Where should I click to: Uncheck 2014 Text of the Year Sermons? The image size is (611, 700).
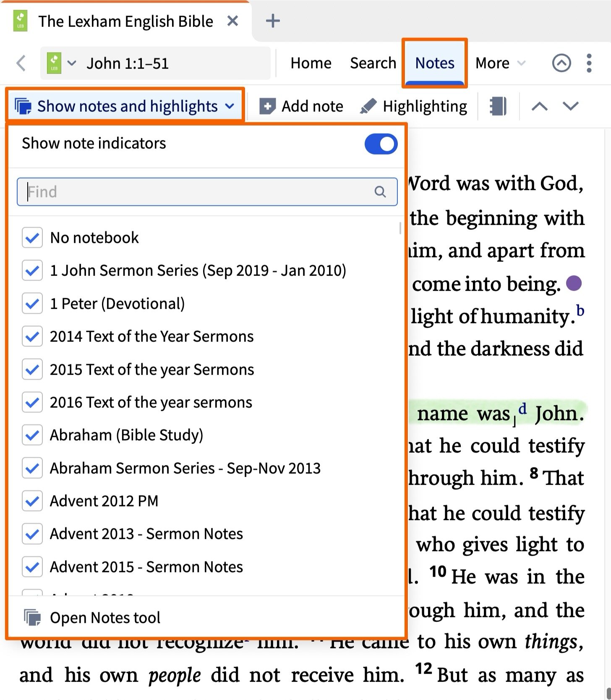pyautogui.click(x=32, y=336)
